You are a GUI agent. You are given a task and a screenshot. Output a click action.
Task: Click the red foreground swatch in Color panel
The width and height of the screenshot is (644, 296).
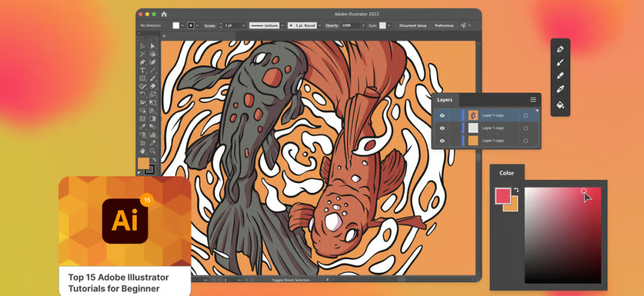tap(503, 195)
